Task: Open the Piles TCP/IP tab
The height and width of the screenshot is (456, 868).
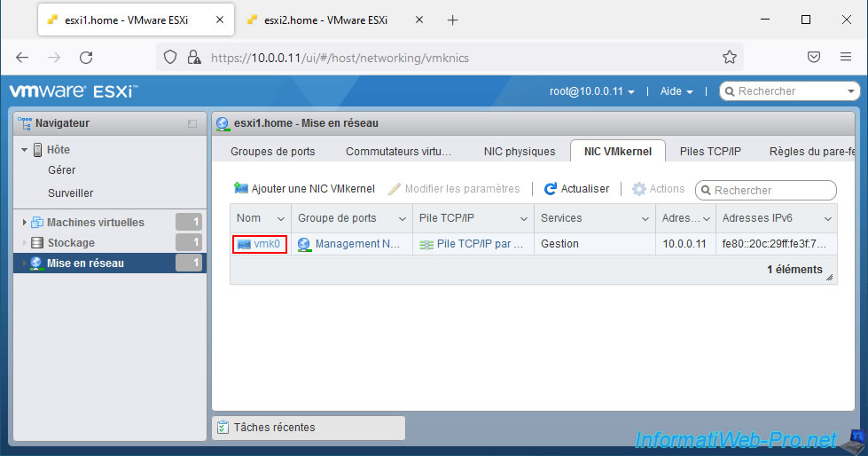Action: click(710, 152)
